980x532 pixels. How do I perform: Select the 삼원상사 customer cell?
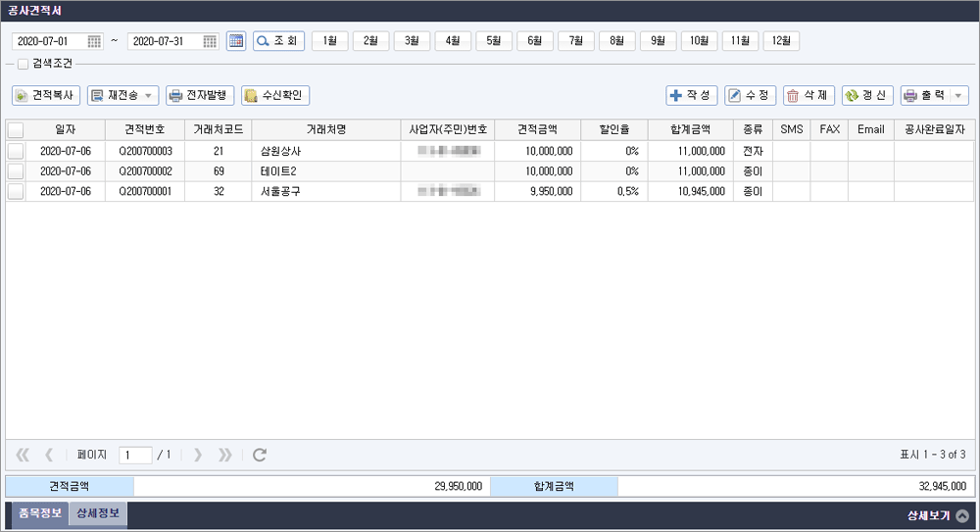coord(326,151)
